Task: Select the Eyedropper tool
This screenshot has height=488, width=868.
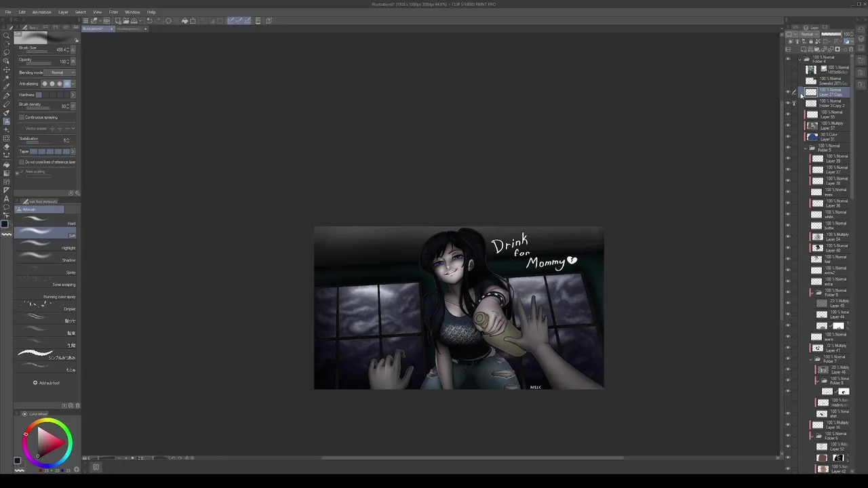Action: click(x=6, y=86)
